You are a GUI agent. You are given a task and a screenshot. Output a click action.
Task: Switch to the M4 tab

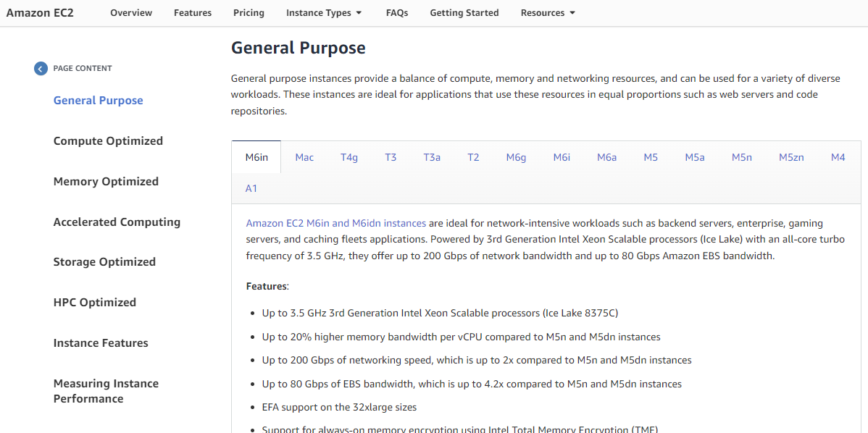click(838, 158)
